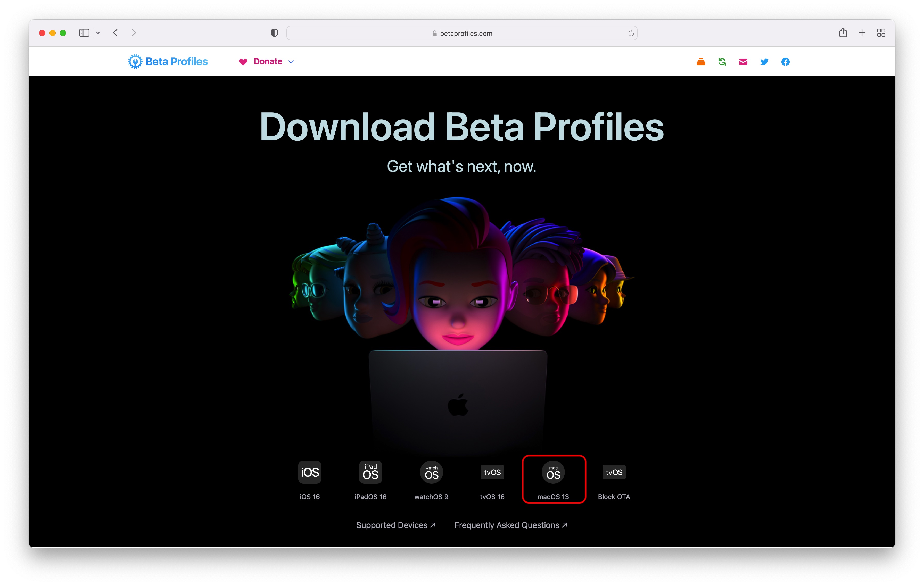Reload the page with the refresh button
924x586 pixels.
coord(630,33)
